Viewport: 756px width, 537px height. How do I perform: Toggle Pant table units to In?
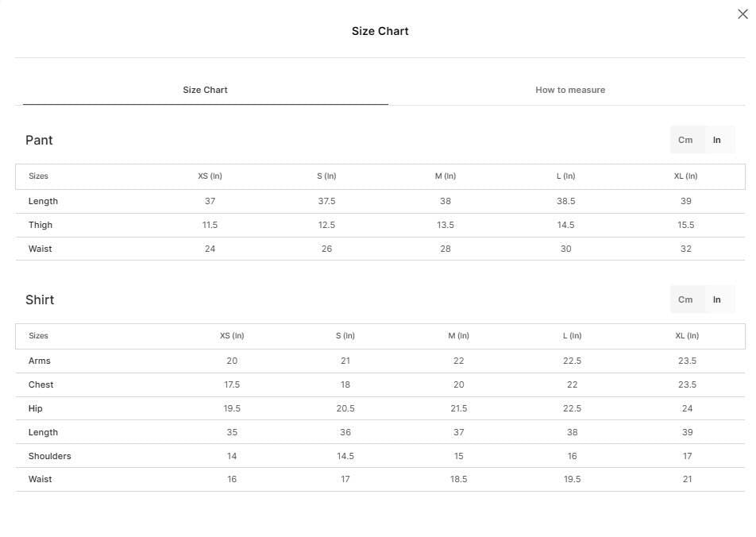tap(717, 140)
